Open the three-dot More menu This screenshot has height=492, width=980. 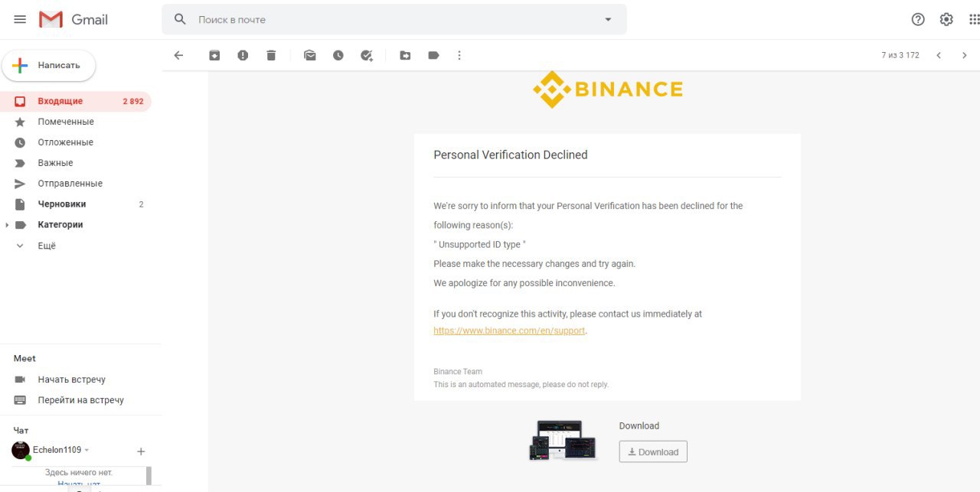(459, 55)
